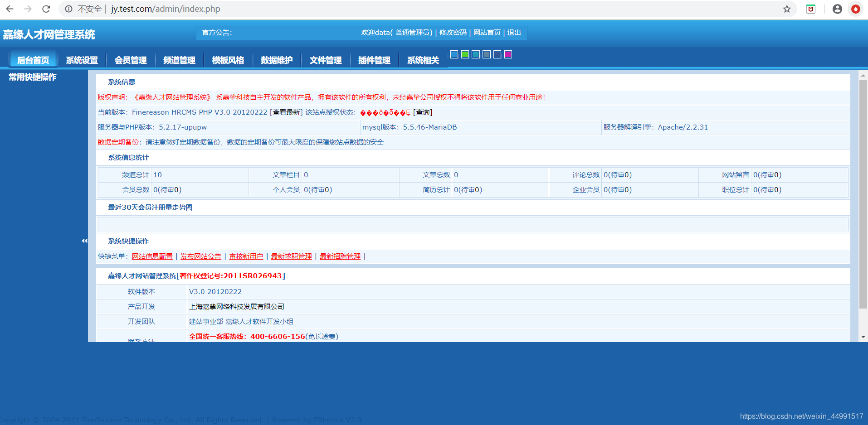Click the scrollbar up arrow
Viewport: 868px width, 425px height.
(x=863, y=76)
